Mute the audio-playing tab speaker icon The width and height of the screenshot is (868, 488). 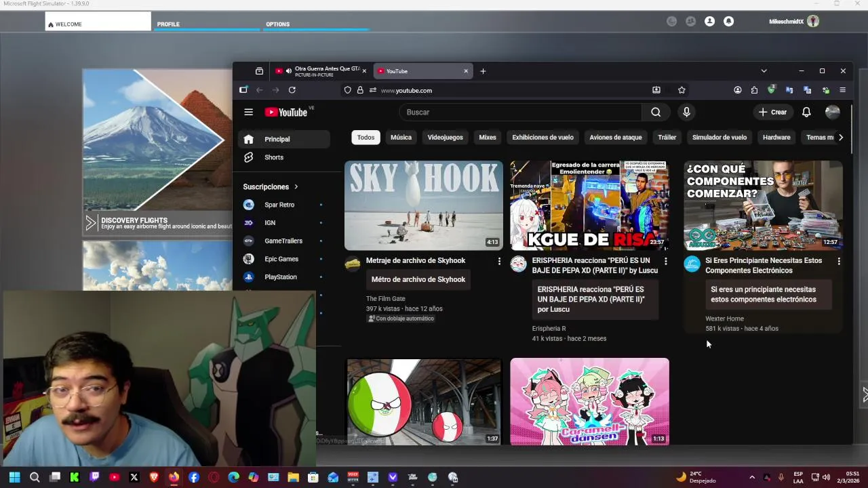pos(289,71)
